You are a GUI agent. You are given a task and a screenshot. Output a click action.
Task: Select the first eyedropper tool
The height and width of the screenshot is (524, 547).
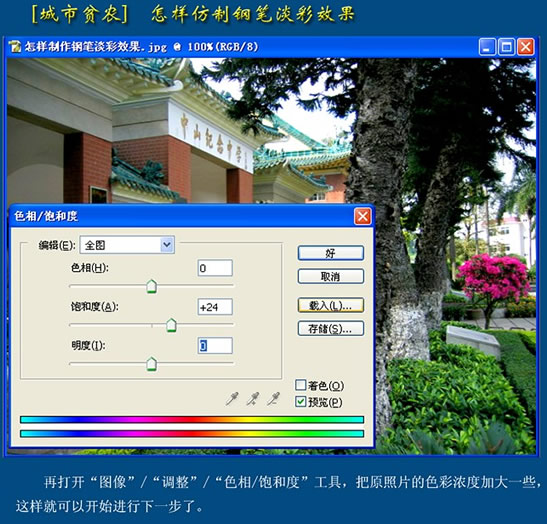[x=232, y=399]
